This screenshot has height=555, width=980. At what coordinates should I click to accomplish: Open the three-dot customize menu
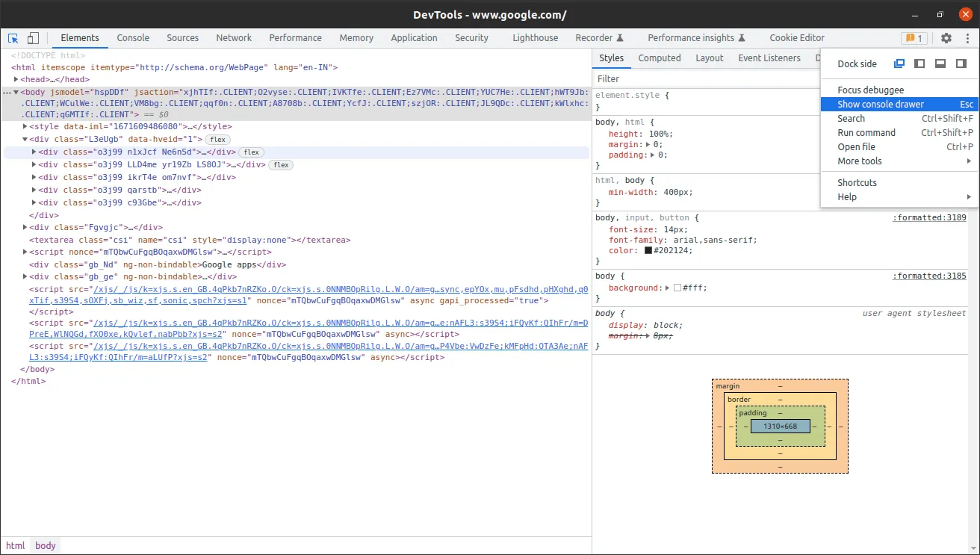(967, 38)
